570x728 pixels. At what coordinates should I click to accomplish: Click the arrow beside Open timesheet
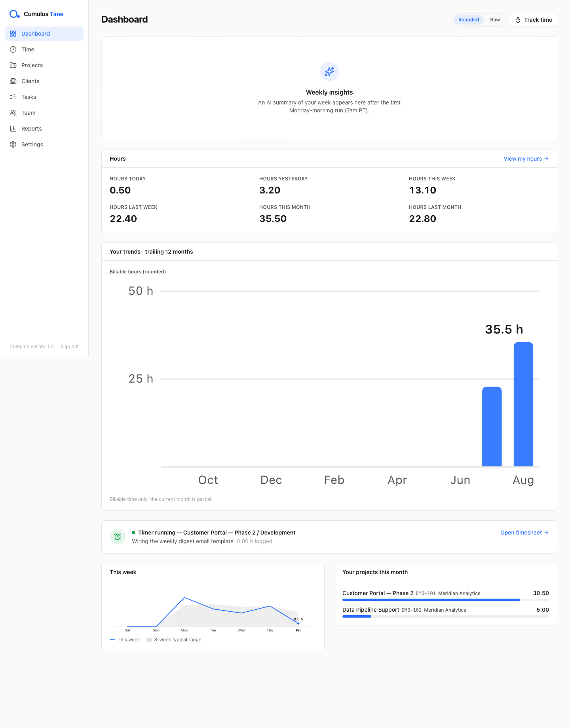[546, 533]
